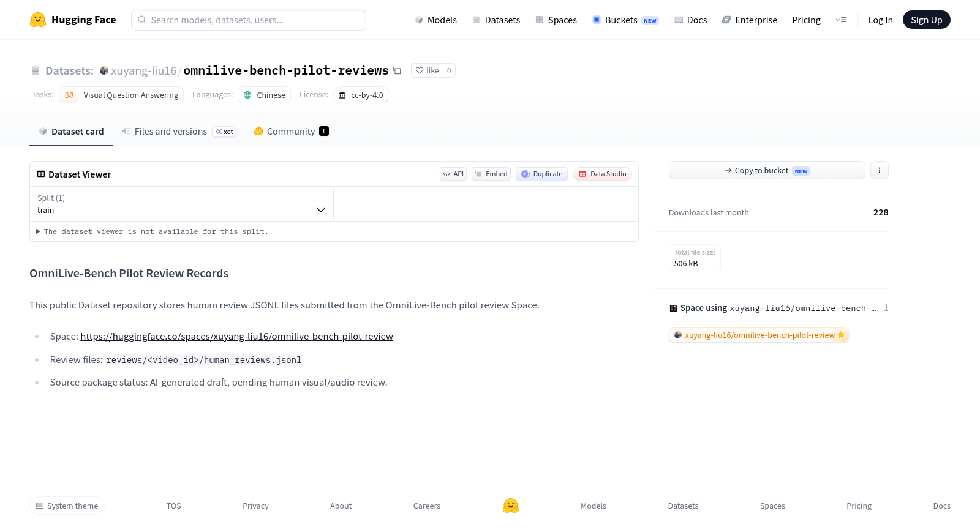
Task: Open the Models menu item
Action: tap(435, 20)
